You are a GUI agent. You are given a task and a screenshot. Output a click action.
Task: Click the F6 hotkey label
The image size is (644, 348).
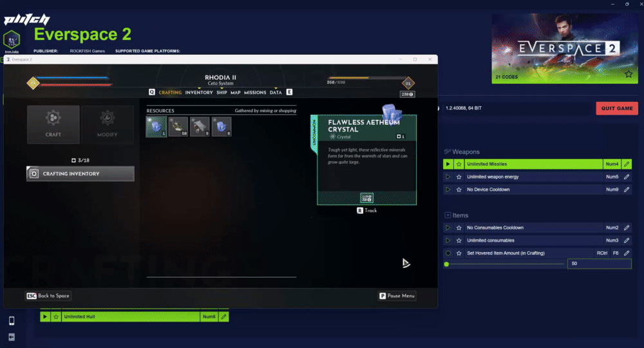[x=616, y=253]
